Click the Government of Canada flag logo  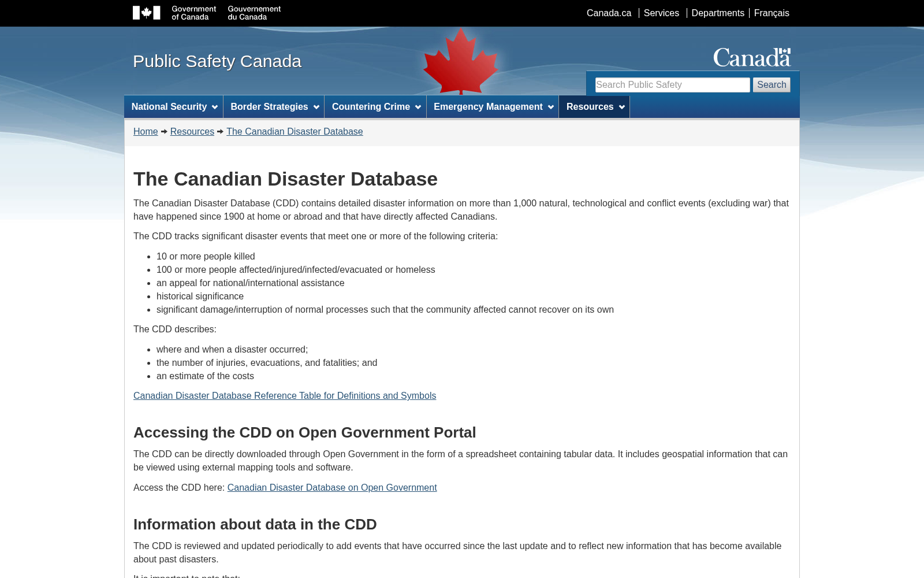click(146, 13)
